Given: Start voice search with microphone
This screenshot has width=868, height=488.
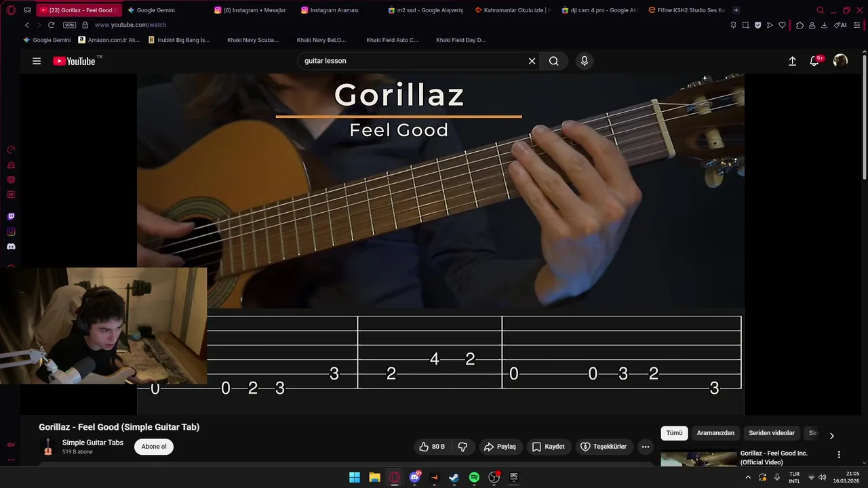Looking at the screenshot, I should point(585,61).
